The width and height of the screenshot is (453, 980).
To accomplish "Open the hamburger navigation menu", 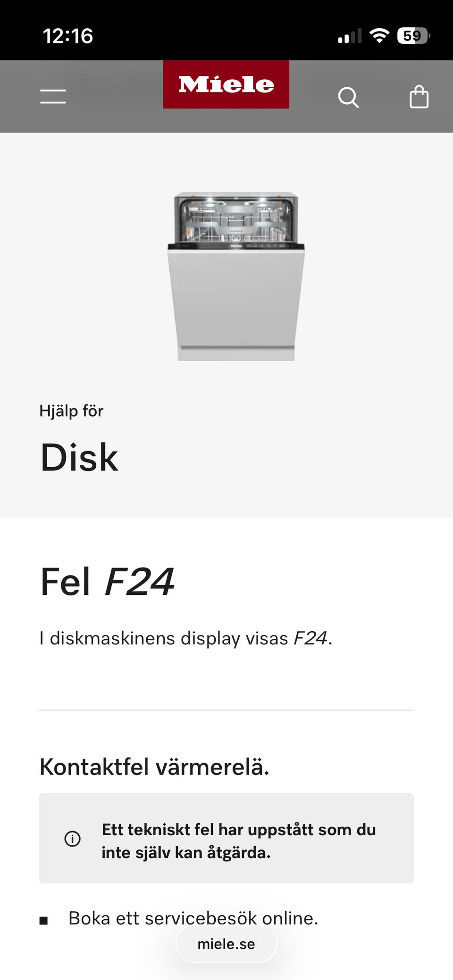I will click(53, 97).
